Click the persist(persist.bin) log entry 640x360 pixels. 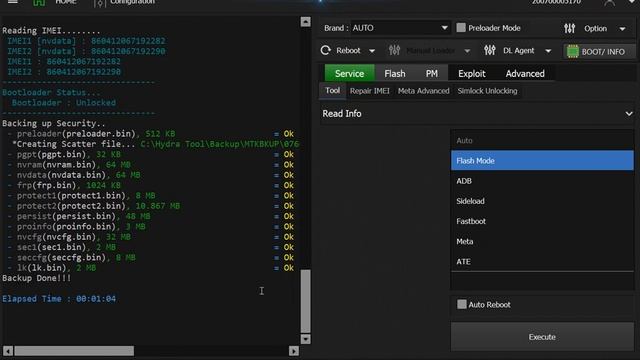coord(79,216)
